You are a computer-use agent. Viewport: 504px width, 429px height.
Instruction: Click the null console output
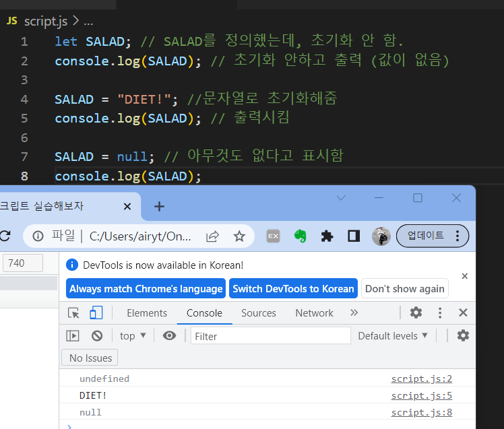pos(90,412)
